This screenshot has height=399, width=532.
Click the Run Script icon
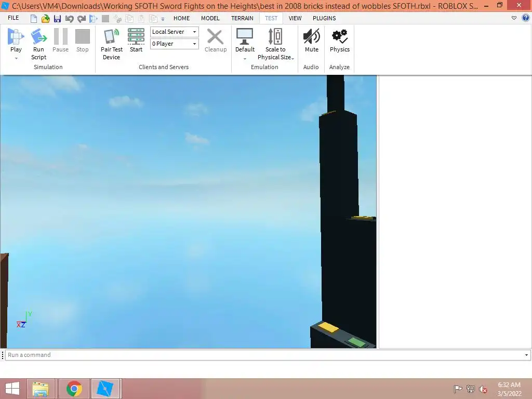pyautogui.click(x=38, y=37)
